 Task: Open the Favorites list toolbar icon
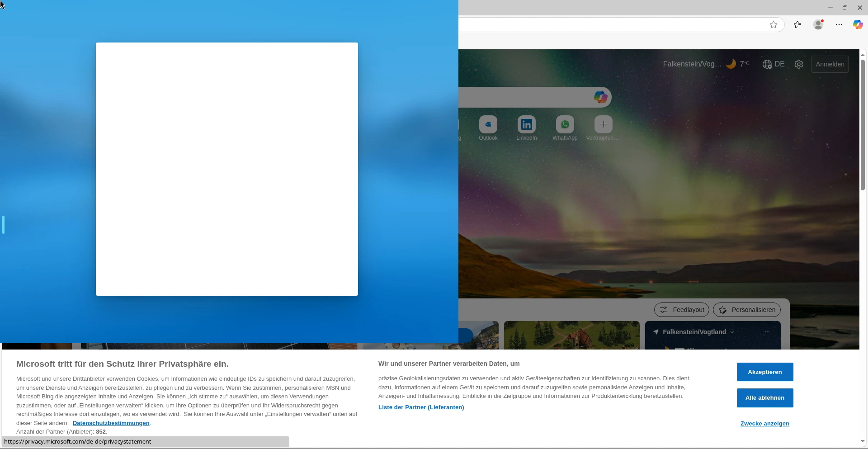coord(797,25)
